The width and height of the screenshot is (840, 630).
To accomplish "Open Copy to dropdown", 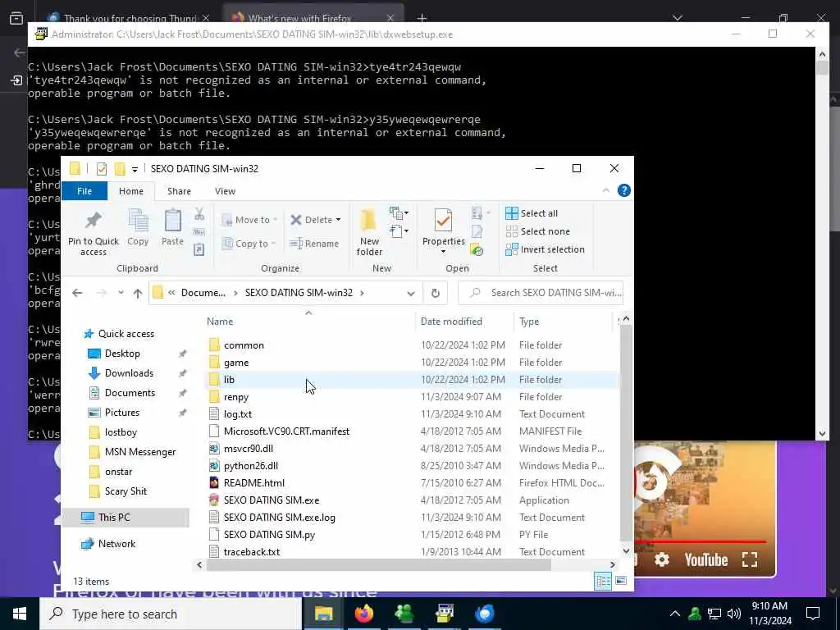I will click(x=249, y=244).
